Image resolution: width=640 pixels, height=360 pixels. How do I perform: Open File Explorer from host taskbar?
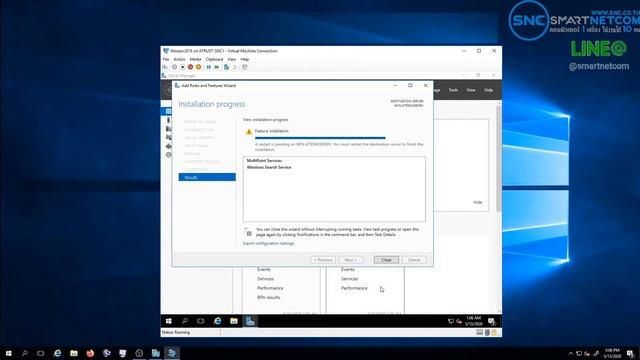(x=73, y=353)
